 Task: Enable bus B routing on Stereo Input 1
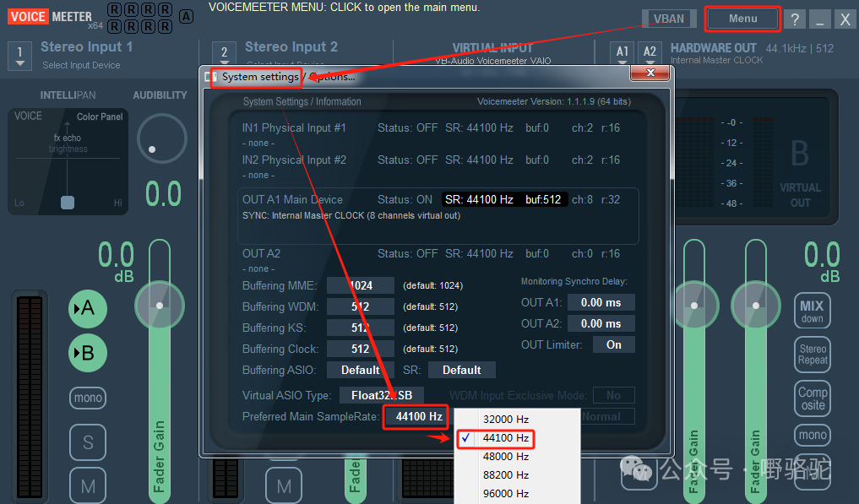(x=87, y=353)
